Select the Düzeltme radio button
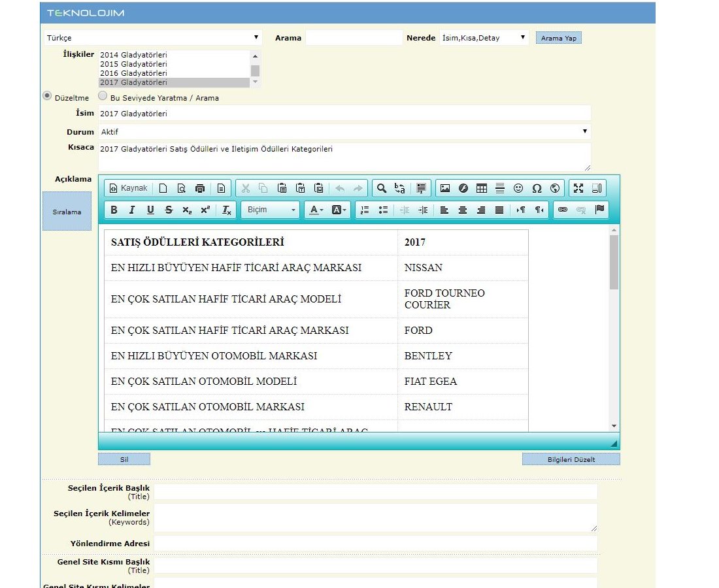The image size is (719, 588). pos(47,96)
